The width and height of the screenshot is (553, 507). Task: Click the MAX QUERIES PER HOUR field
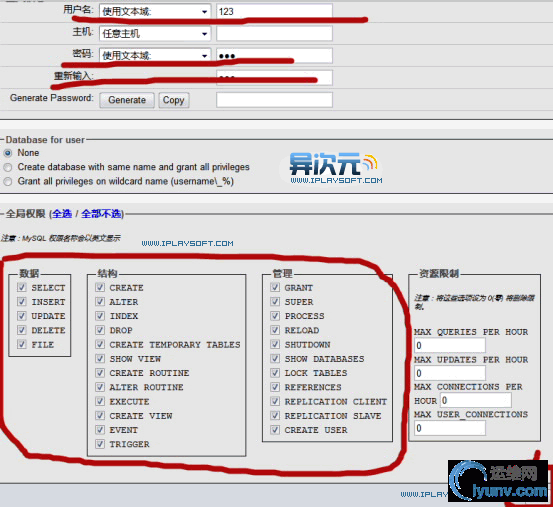[x=450, y=345]
